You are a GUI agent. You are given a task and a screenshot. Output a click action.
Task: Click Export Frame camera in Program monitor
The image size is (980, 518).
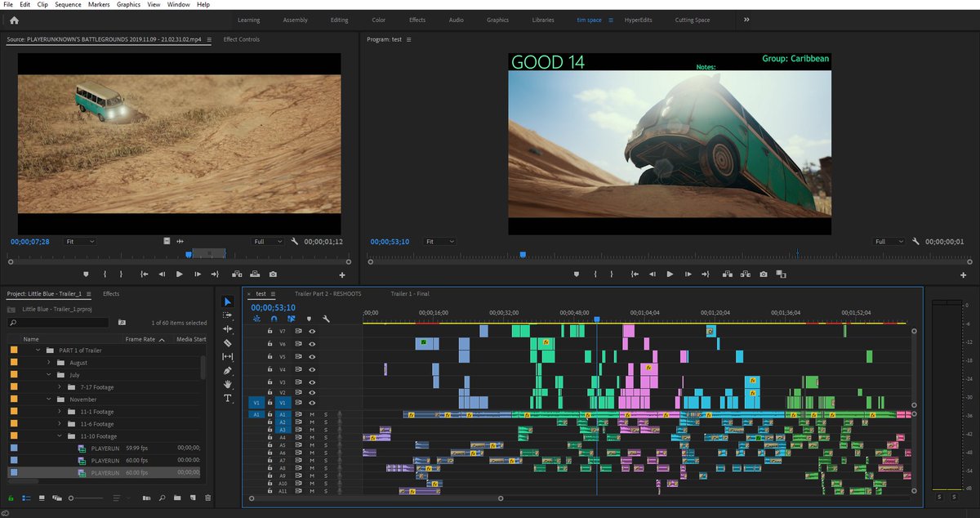(764, 275)
